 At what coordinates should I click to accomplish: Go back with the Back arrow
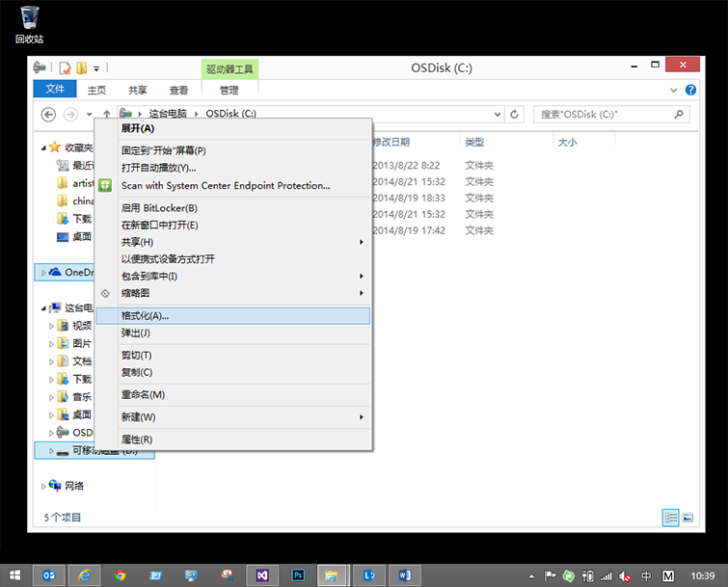(48, 114)
